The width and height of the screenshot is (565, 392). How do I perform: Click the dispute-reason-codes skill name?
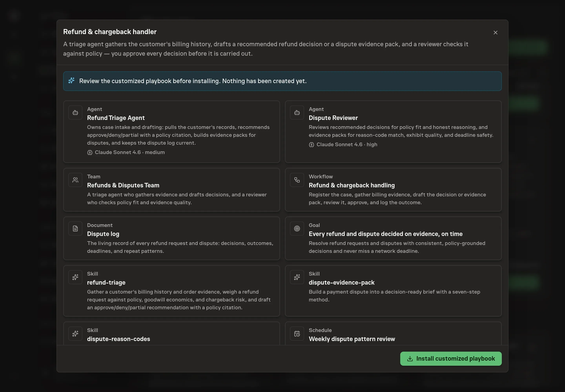point(118,339)
